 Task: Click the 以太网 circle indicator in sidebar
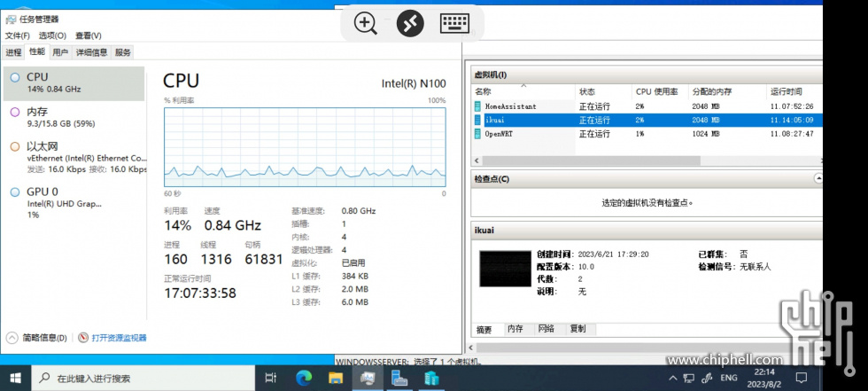click(x=15, y=147)
